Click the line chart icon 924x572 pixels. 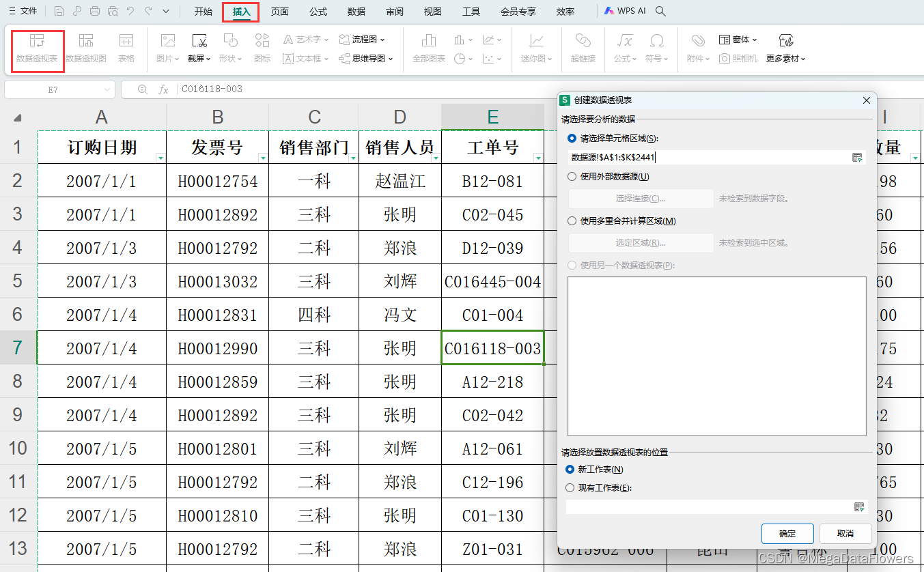[x=488, y=40]
